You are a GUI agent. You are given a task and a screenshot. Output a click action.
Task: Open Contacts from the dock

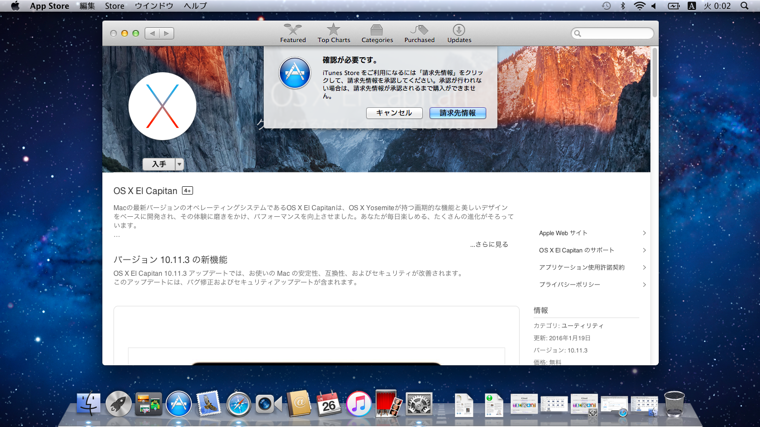pos(299,404)
